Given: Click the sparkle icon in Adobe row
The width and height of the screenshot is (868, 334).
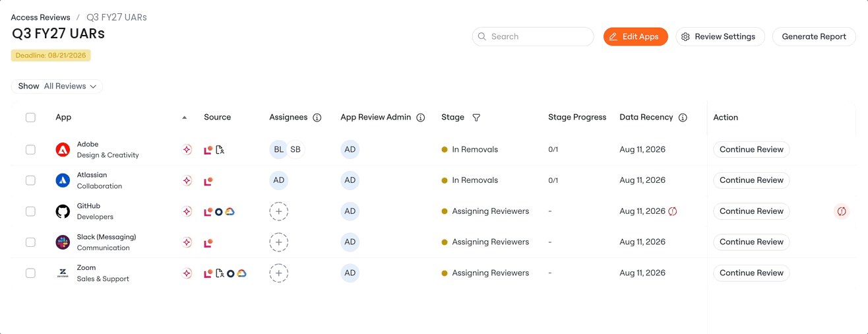Looking at the screenshot, I should (187, 150).
